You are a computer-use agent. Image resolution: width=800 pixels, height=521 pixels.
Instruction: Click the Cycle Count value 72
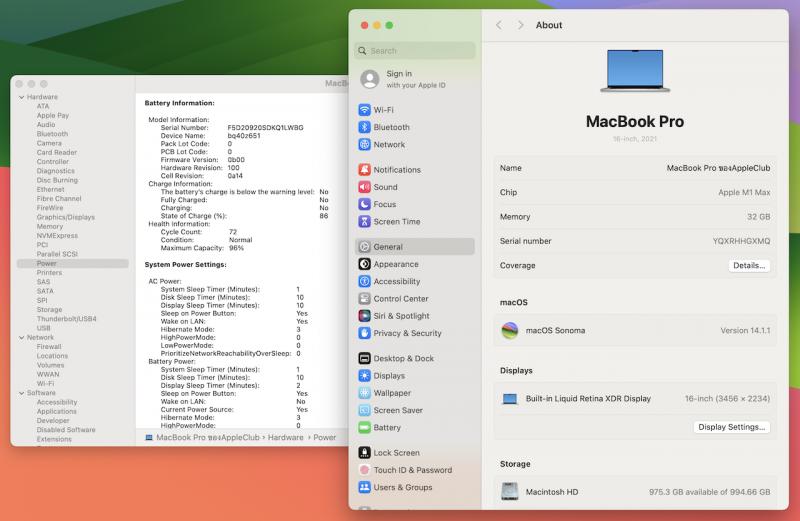tap(233, 232)
